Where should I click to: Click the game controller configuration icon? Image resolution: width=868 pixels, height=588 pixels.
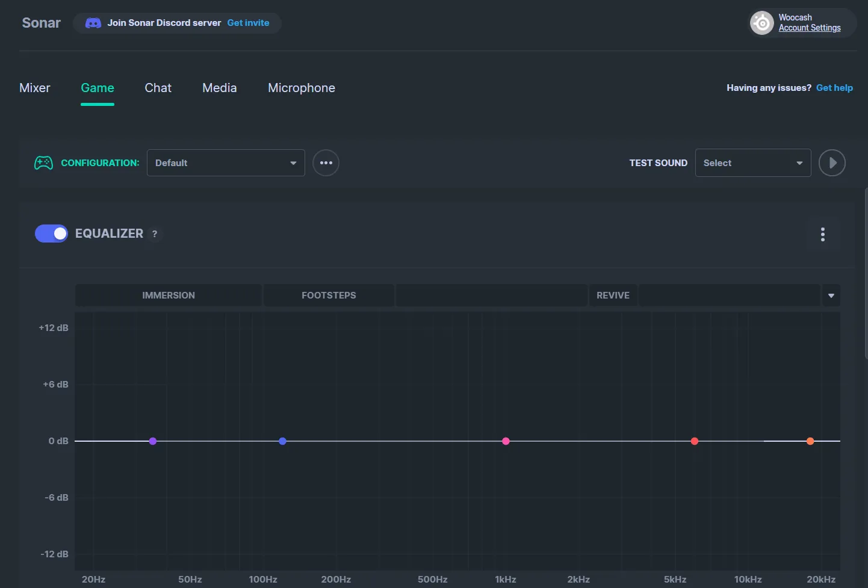(43, 162)
